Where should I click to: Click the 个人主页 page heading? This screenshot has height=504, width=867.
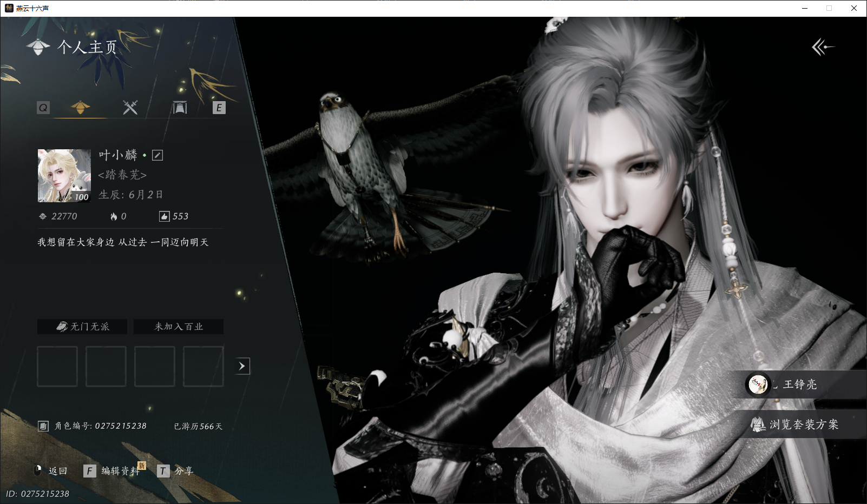(x=87, y=47)
